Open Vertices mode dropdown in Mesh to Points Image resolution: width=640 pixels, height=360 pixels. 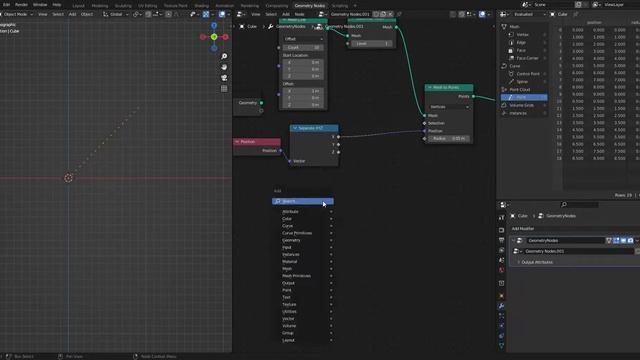(x=449, y=107)
